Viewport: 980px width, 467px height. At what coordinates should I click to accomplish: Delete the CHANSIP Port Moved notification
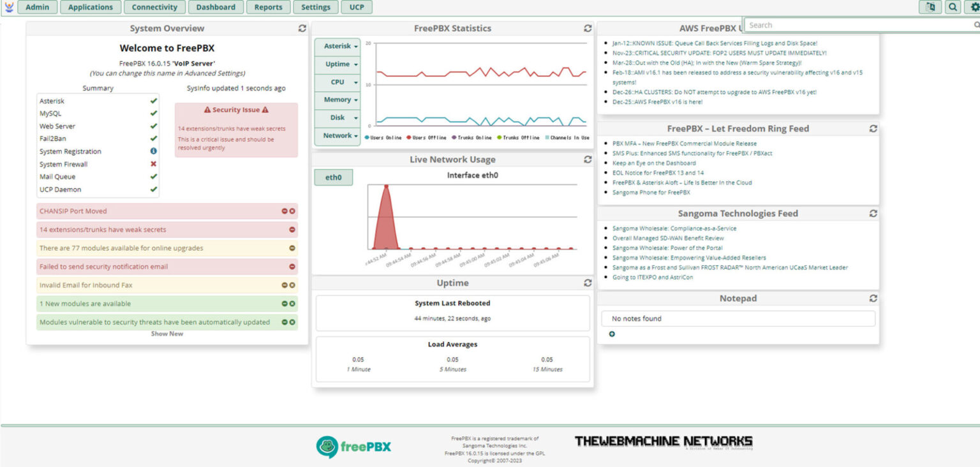[x=292, y=211]
